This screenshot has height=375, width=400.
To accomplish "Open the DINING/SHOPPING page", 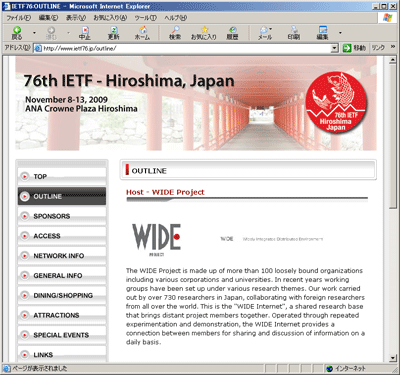I will [62, 295].
